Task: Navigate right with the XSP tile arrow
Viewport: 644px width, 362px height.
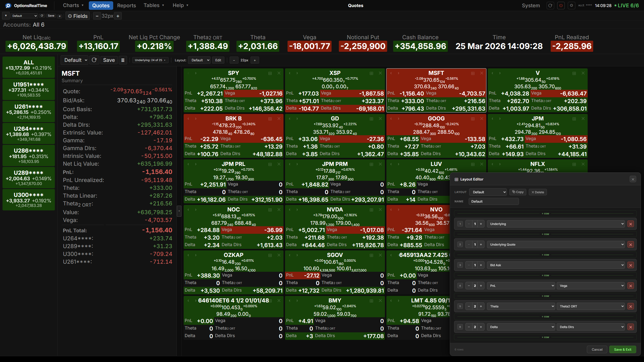Action: [298, 73]
